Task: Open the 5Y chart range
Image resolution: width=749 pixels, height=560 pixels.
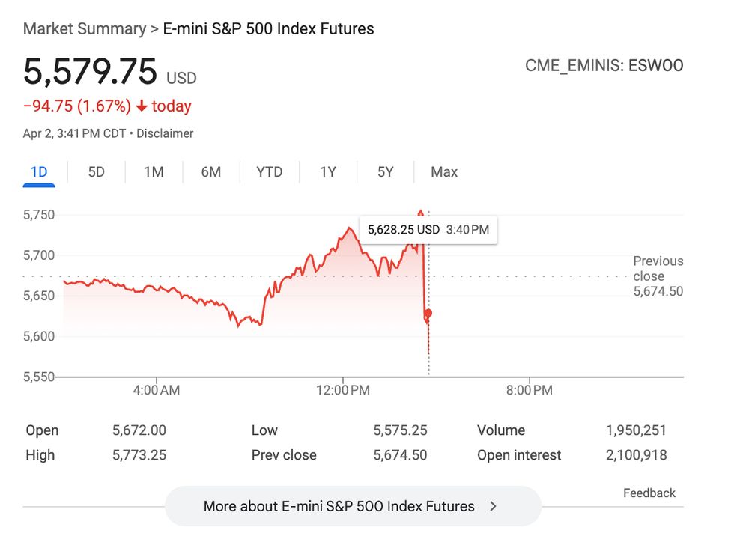Action: (385, 172)
